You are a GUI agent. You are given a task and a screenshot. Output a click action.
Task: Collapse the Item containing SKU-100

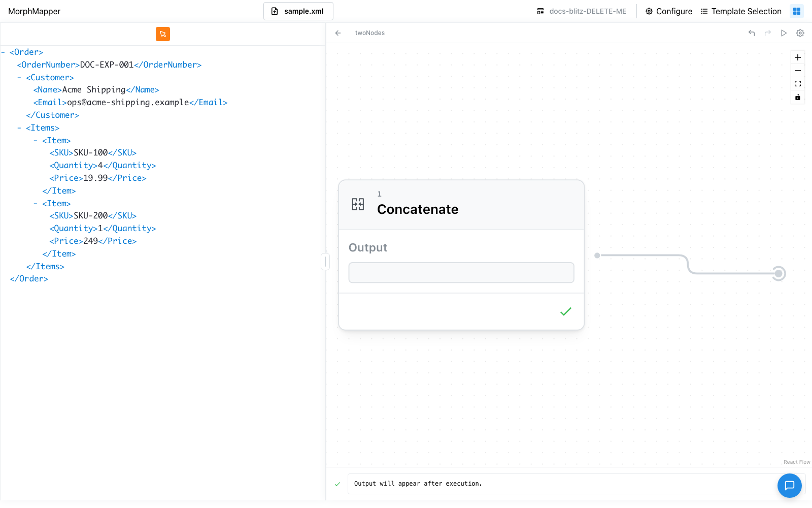(36, 141)
